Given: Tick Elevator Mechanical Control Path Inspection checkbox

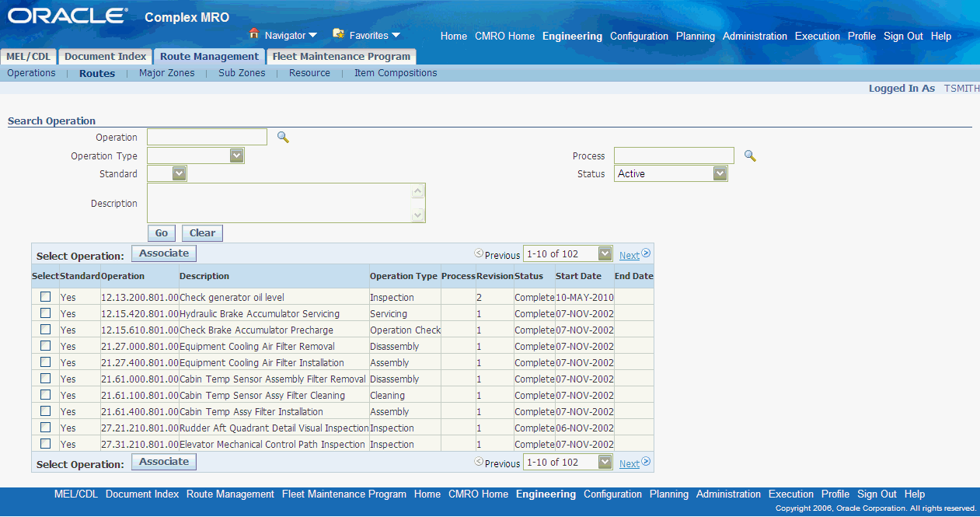Looking at the screenshot, I should (45, 443).
